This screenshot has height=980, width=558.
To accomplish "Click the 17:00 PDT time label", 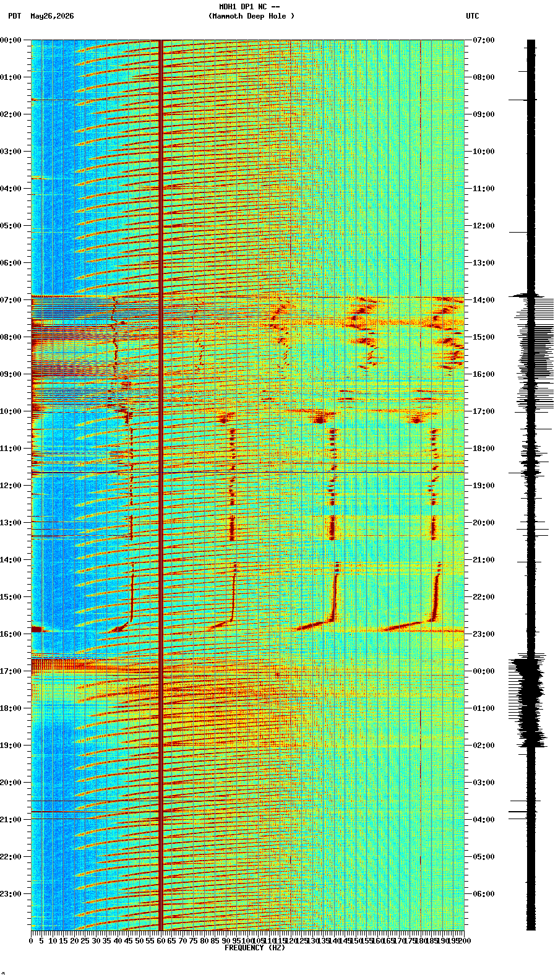I will click(11, 671).
